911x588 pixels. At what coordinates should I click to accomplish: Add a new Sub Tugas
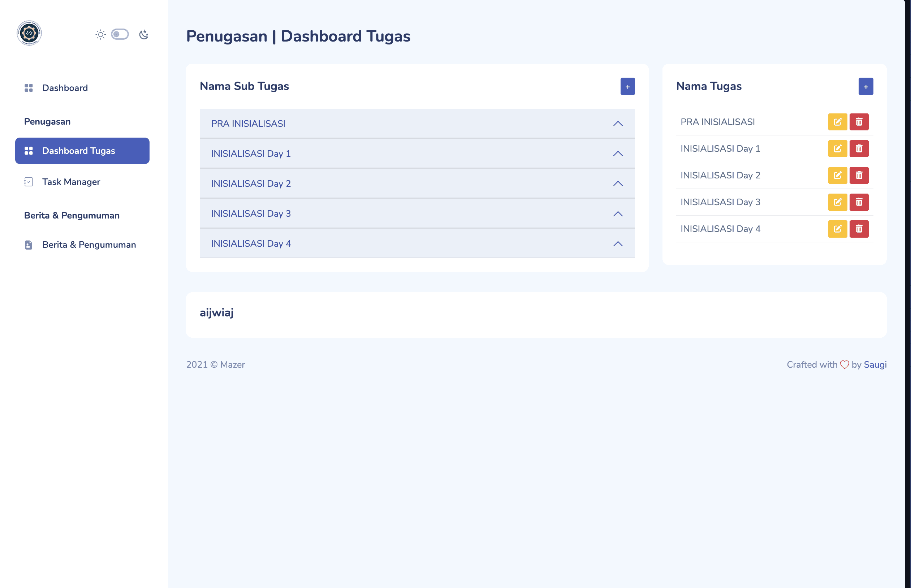pos(627,87)
